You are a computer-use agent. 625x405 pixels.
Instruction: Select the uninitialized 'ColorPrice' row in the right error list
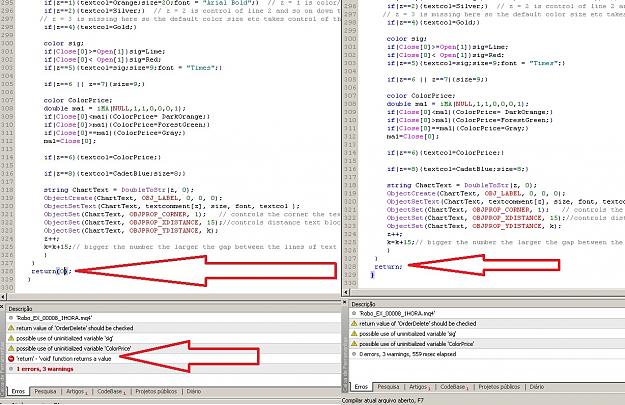point(487,343)
